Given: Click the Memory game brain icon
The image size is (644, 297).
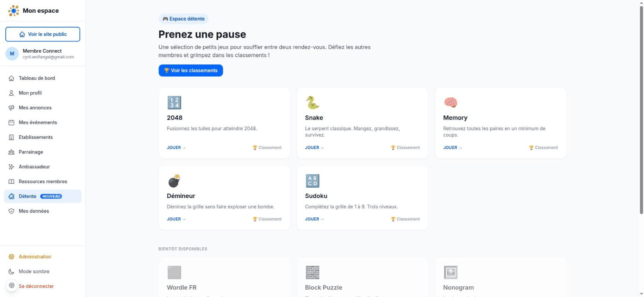Looking at the screenshot, I should [451, 103].
